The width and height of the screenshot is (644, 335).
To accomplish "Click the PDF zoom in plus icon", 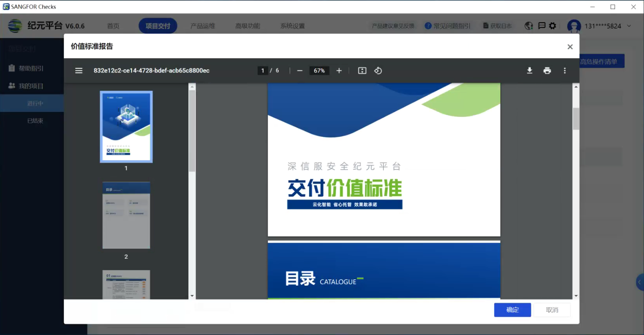I will 339,70.
